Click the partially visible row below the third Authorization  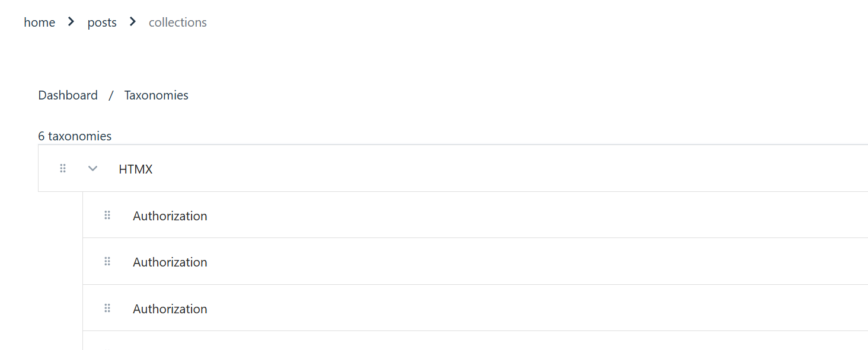pos(474,342)
